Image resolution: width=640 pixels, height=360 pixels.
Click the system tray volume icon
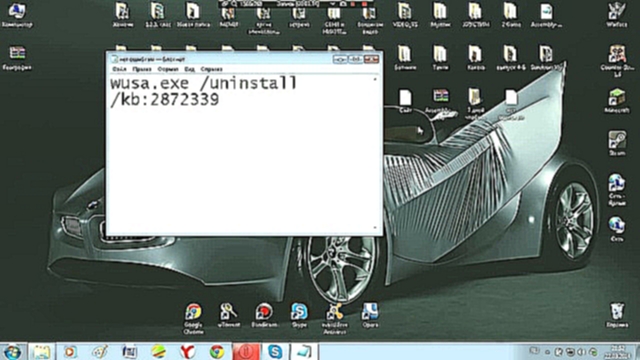581,351
